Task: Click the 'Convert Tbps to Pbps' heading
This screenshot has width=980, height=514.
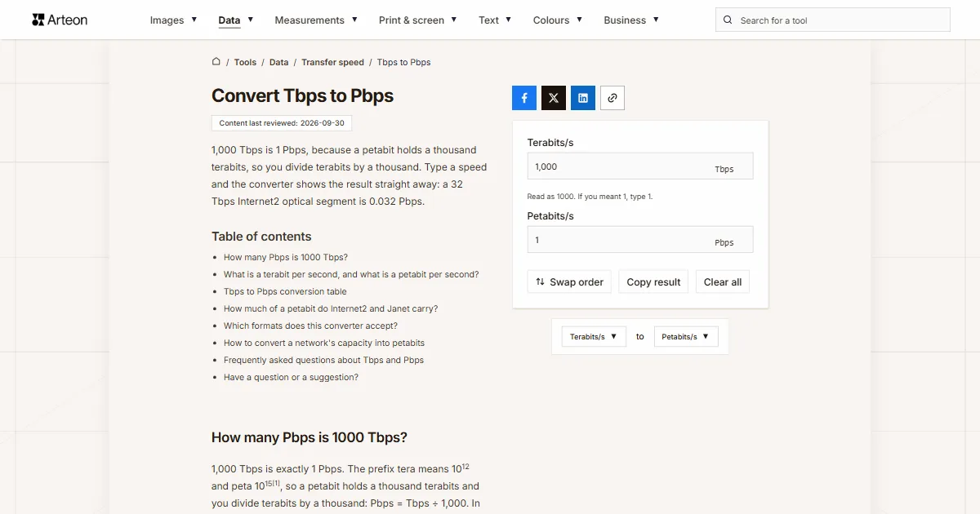Action: pos(302,95)
